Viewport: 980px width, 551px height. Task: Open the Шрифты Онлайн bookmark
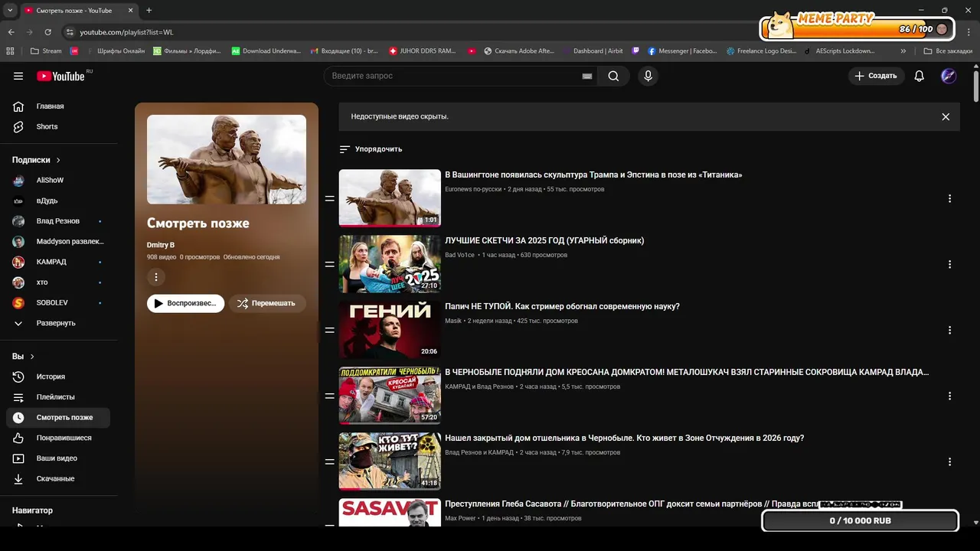point(115,51)
